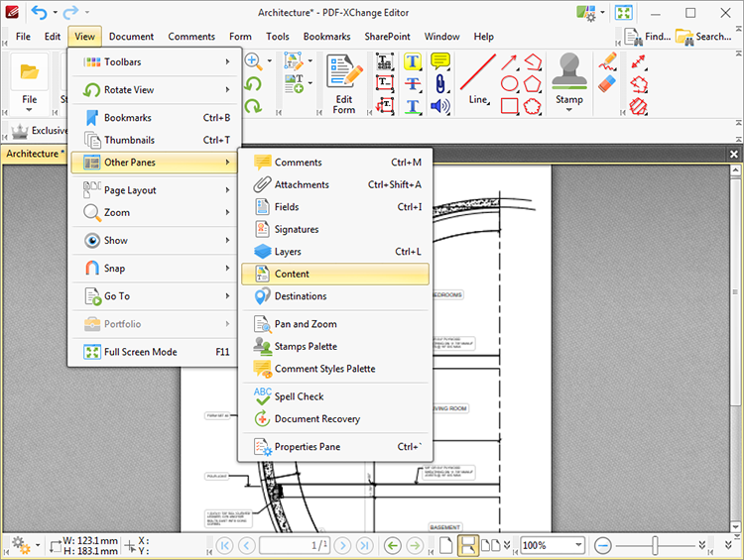Select the Rectangle shape tool
Screen dimensions: 744x560
[x=510, y=106]
